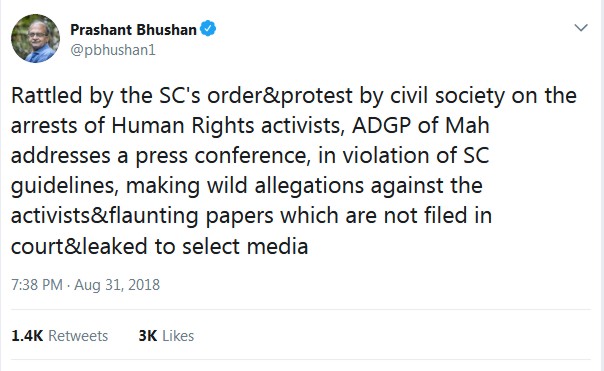Screen dimensions: 604x371
Task: Expand the tweet options chevron menu
Action: pos(581,28)
